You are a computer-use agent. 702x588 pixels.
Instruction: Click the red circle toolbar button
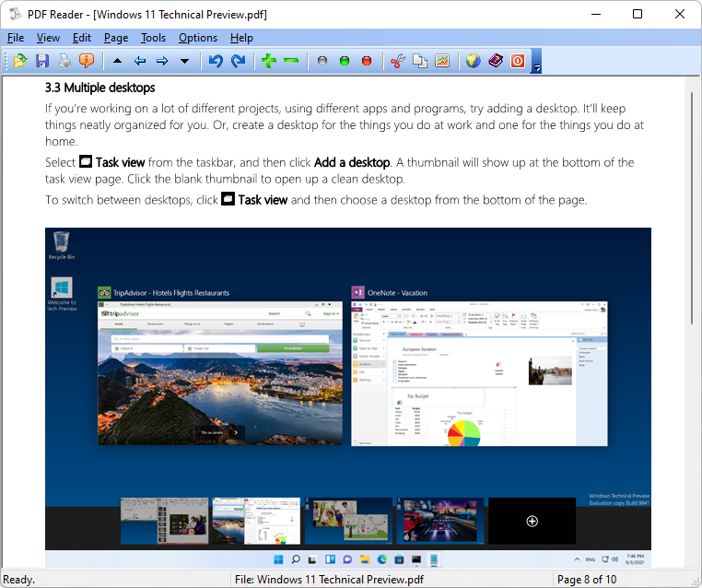[x=367, y=61]
